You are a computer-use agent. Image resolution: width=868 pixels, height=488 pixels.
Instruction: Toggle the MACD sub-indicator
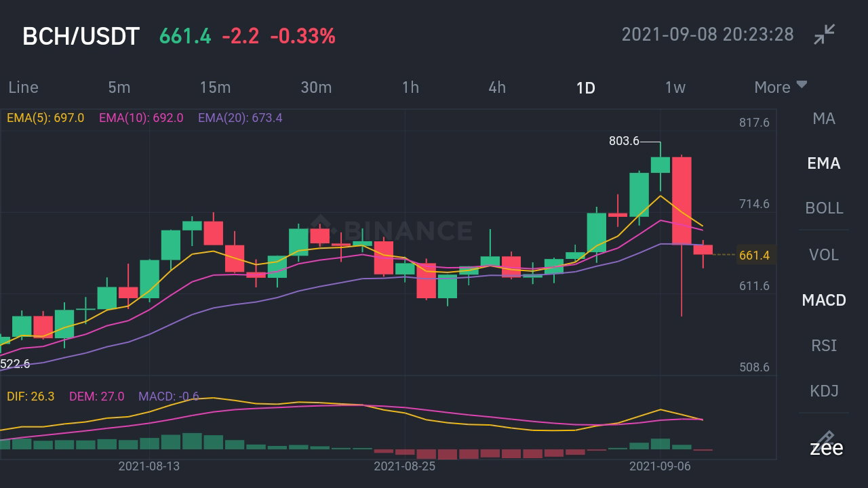(x=824, y=300)
